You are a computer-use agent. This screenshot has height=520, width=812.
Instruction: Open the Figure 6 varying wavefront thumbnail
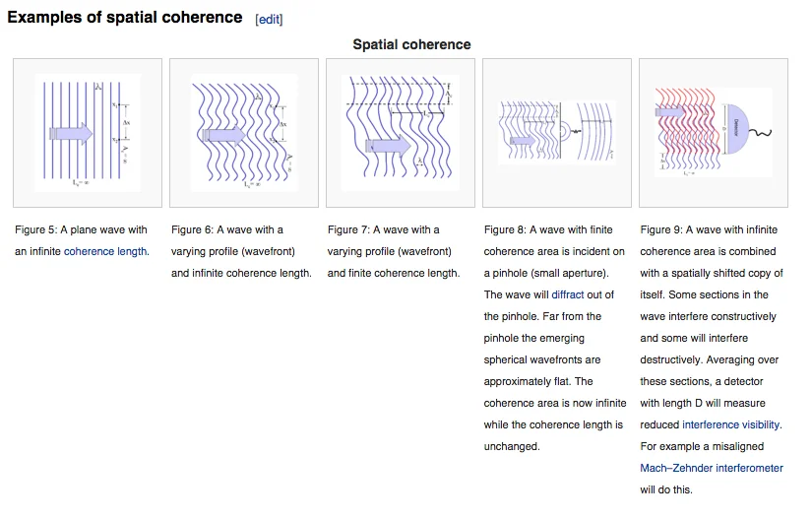[x=244, y=133]
